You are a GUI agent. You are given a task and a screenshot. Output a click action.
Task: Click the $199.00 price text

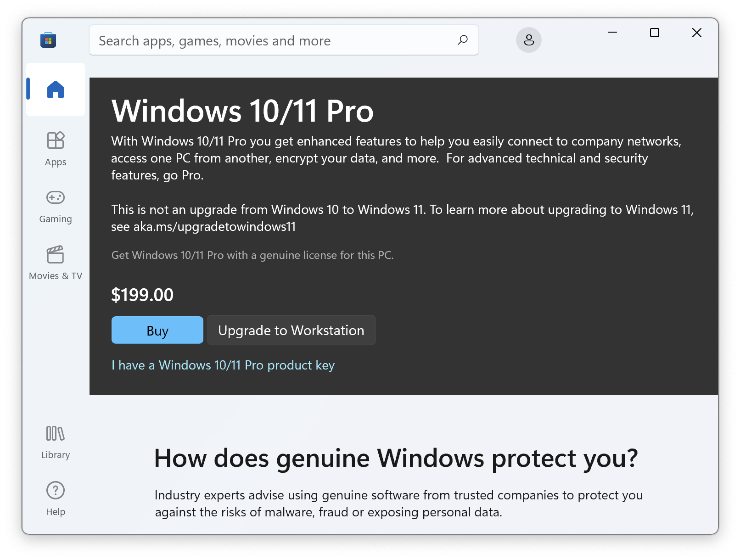(x=142, y=295)
